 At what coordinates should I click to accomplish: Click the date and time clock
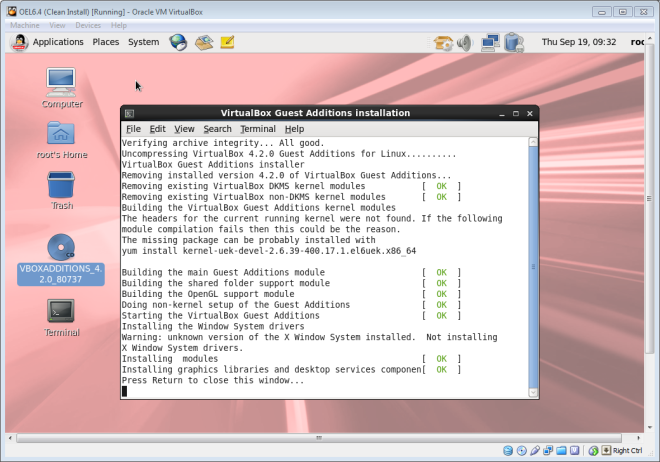coord(579,42)
